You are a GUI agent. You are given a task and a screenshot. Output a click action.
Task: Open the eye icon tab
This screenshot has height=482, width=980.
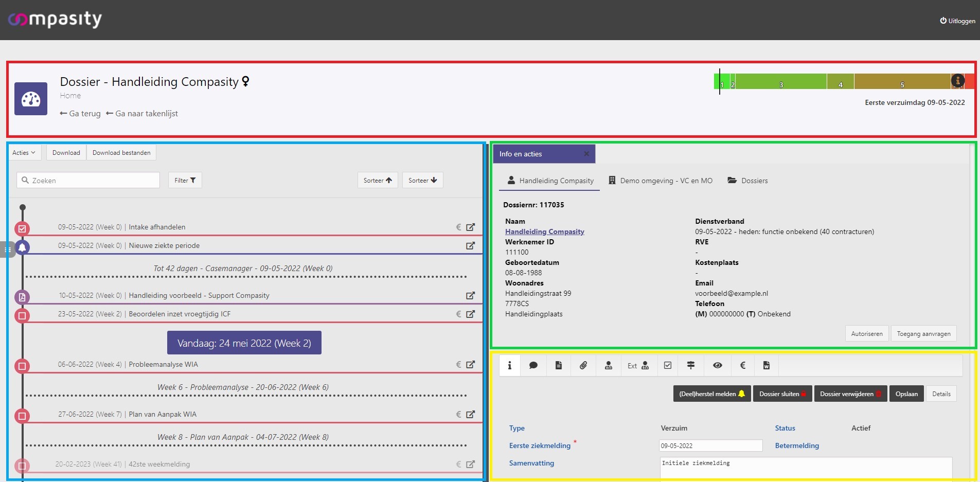pos(718,365)
